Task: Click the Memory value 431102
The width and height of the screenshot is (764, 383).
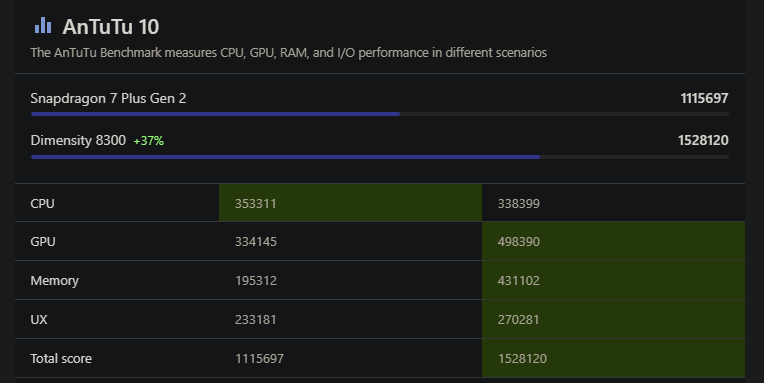Action: [518, 281]
